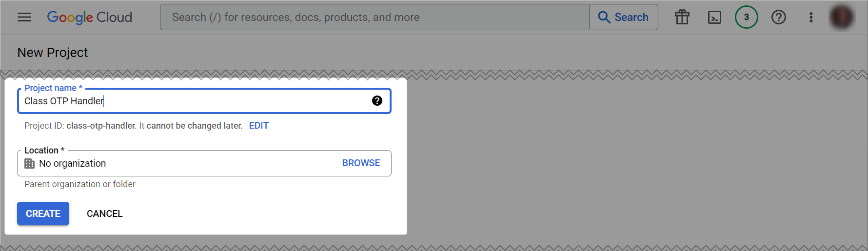Click the magnifier Search button

point(624,17)
